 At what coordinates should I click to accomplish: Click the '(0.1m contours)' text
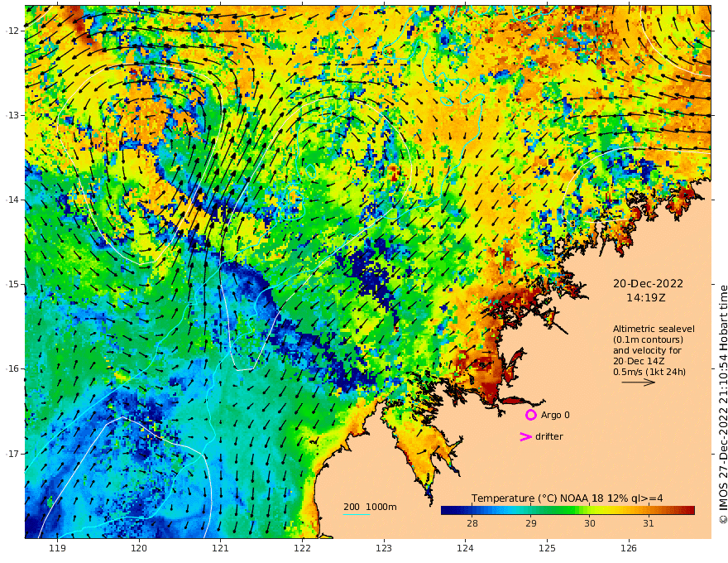[648, 339]
